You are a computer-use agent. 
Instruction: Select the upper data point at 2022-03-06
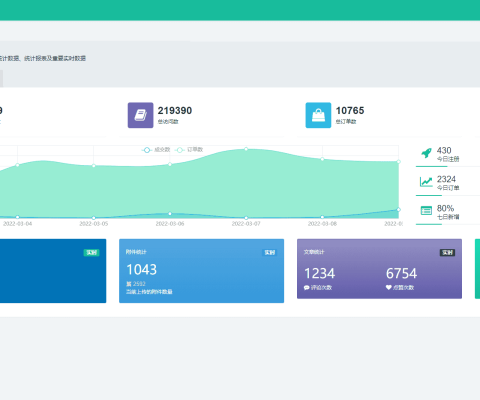[170, 164]
